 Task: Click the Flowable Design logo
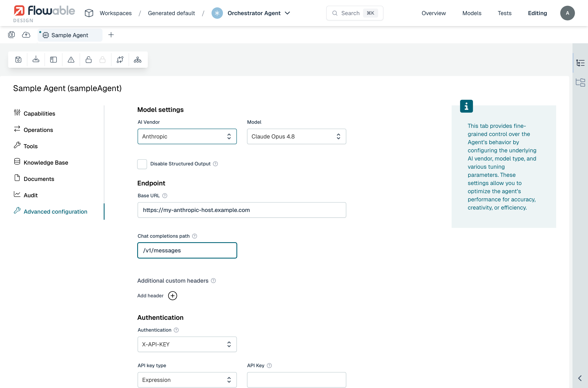(44, 14)
